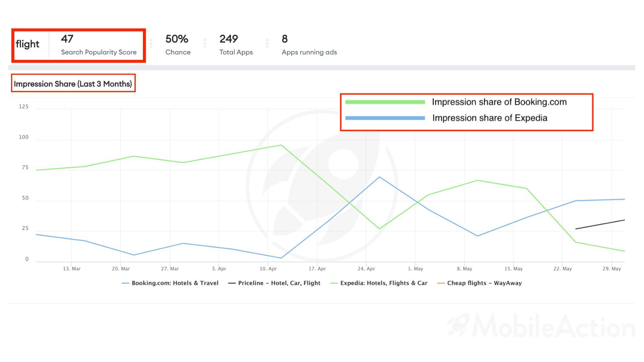Click the 0 y-axis label
644x362 pixels.
coord(27,259)
